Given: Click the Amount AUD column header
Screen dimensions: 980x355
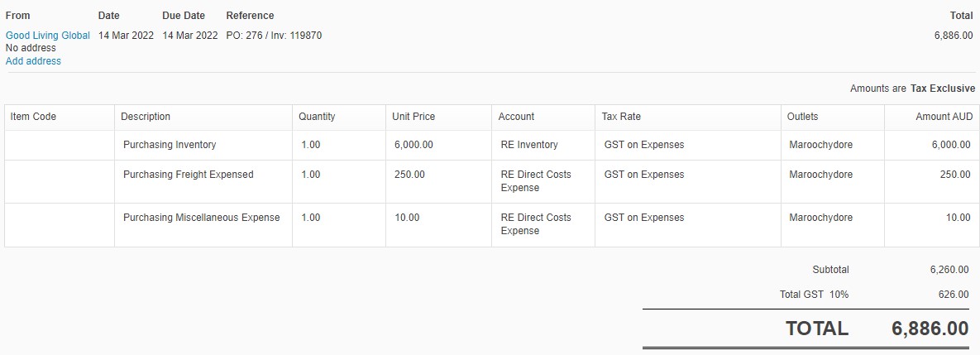Looking at the screenshot, I should [x=944, y=117].
